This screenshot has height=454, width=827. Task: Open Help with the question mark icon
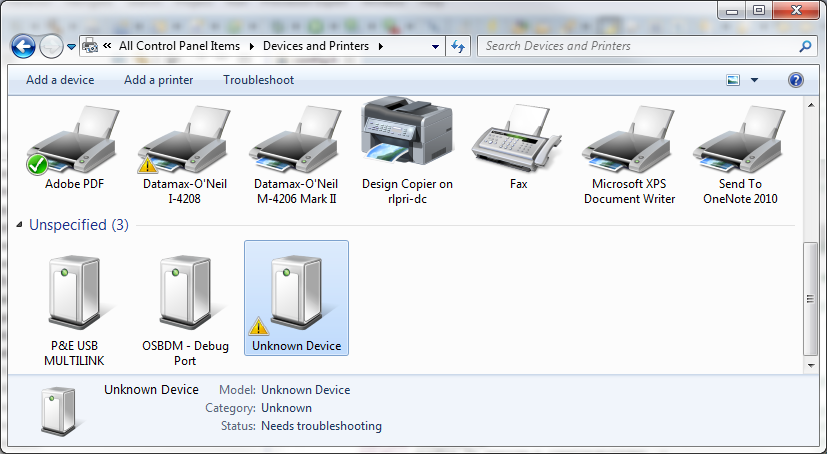[x=795, y=80]
